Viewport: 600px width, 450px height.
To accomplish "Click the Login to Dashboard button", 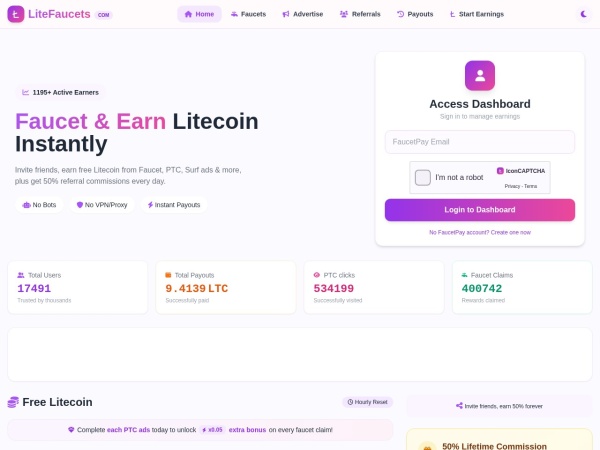I will (x=480, y=210).
